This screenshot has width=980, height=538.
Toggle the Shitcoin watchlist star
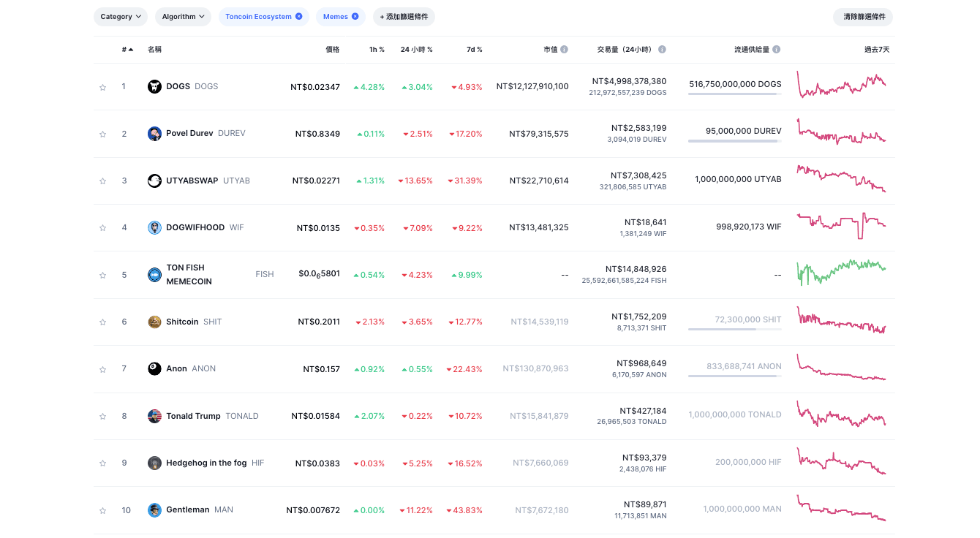click(102, 322)
